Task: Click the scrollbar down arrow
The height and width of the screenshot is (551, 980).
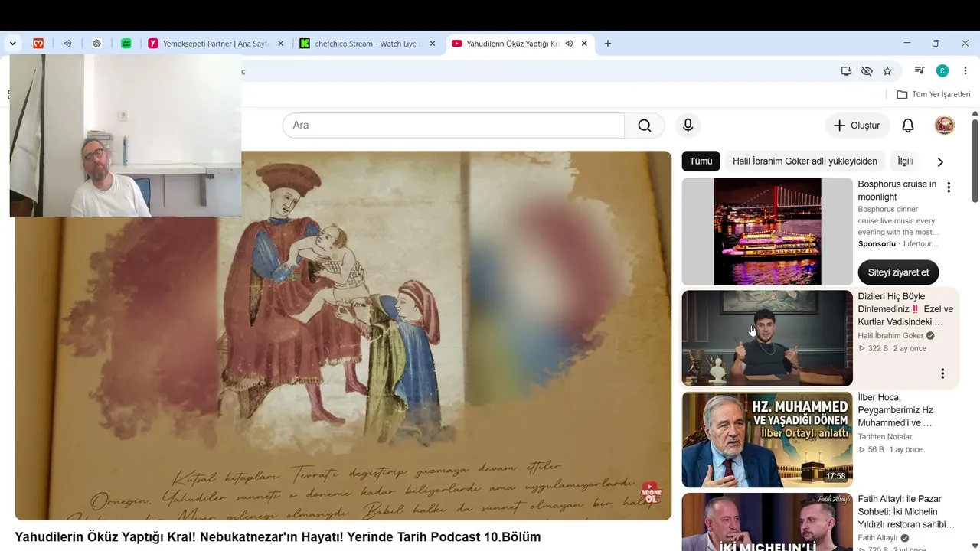Action: point(975,546)
